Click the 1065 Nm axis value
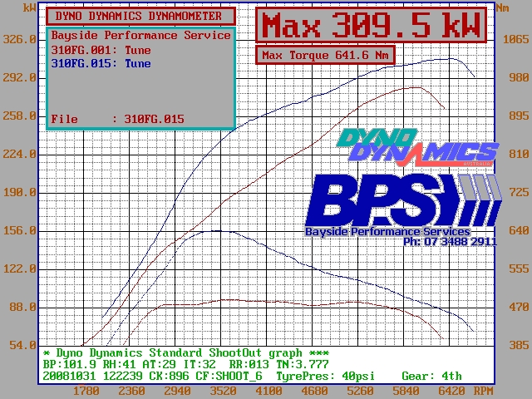The height and width of the screenshot is (399, 532). [515, 39]
